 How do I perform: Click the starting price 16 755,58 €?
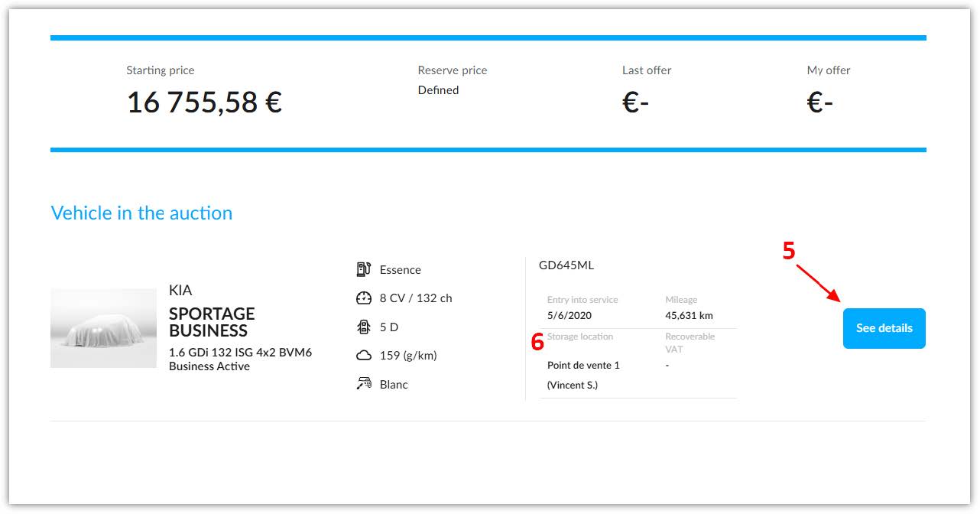pyautogui.click(x=204, y=102)
